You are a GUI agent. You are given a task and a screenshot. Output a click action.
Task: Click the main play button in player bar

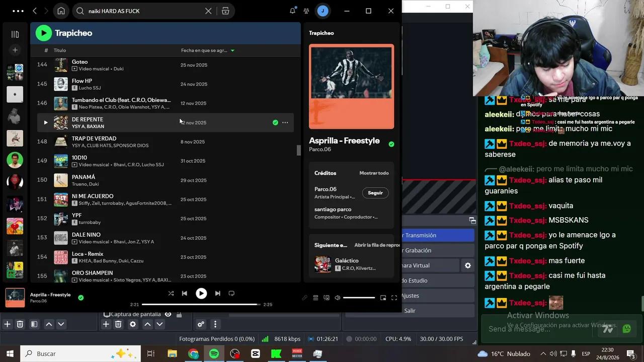click(201, 294)
